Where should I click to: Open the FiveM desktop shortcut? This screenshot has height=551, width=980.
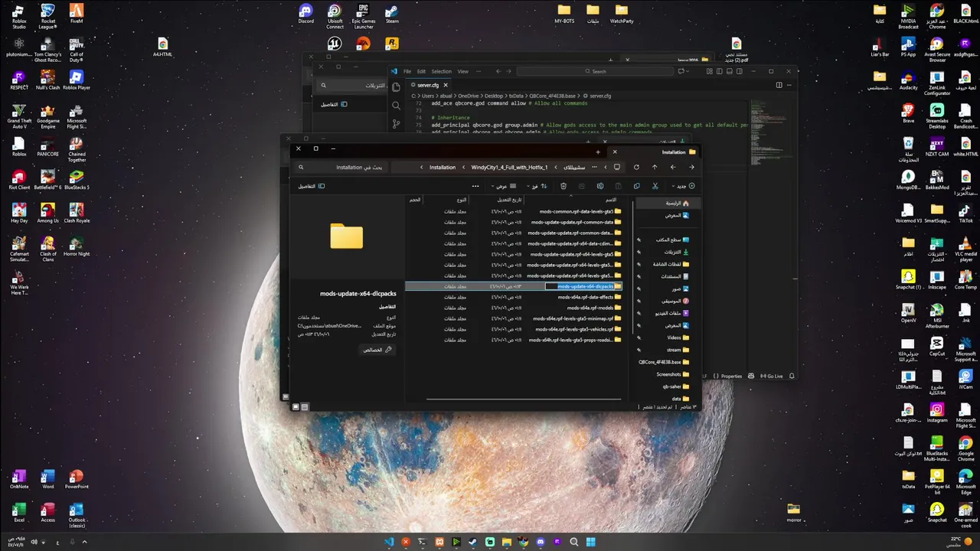[x=76, y=14]
